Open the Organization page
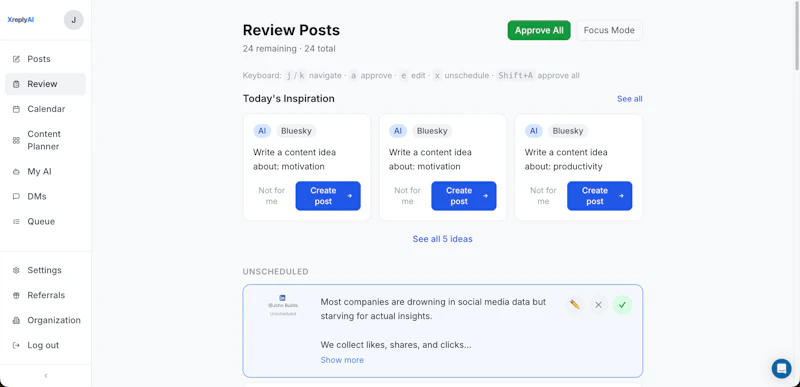Viewport: 800px width, 387px height. click(x=45, y=320)
